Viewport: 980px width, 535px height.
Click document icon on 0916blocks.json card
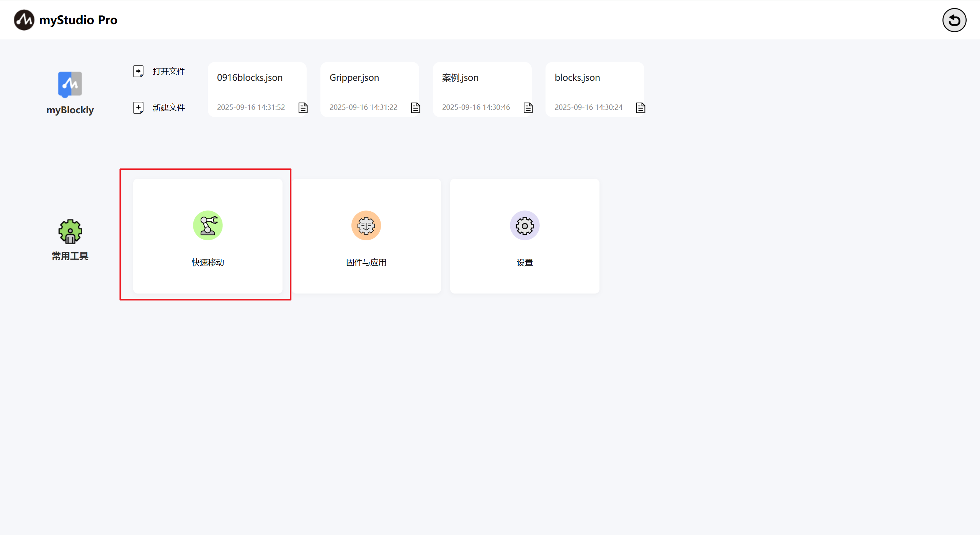pos(303,108)
